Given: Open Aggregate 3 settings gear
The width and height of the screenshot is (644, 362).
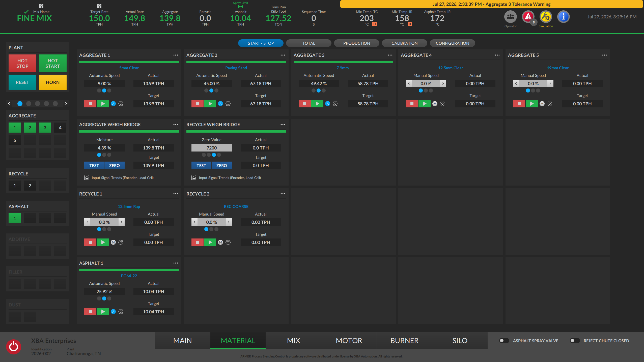Looking at the screenshot, I should [x=335, y=104].
